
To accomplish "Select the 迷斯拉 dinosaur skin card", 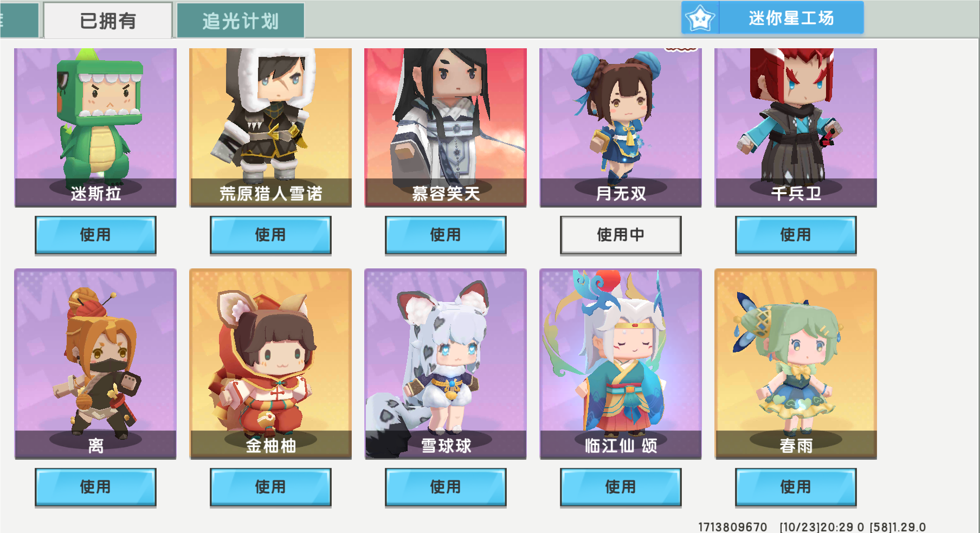I will coord(95,127).
